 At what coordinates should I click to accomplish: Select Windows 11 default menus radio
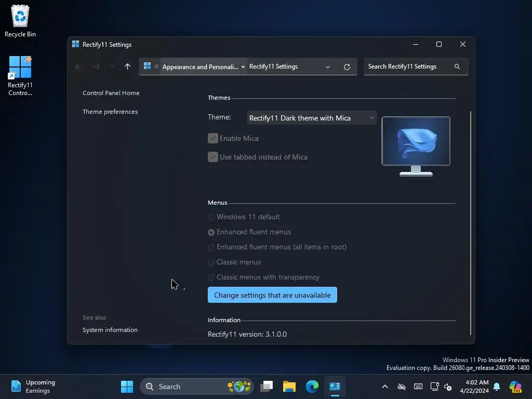(211, 217)
